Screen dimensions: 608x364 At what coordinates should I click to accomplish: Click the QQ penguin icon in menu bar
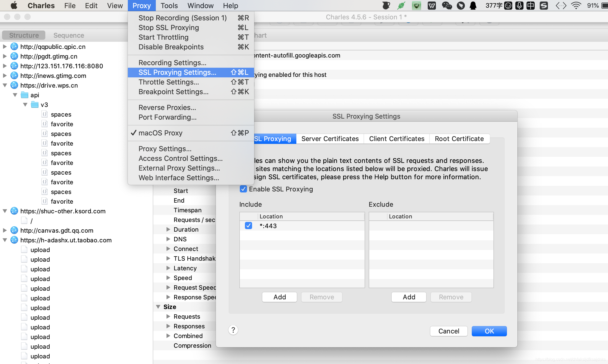(x=473, y=6)
